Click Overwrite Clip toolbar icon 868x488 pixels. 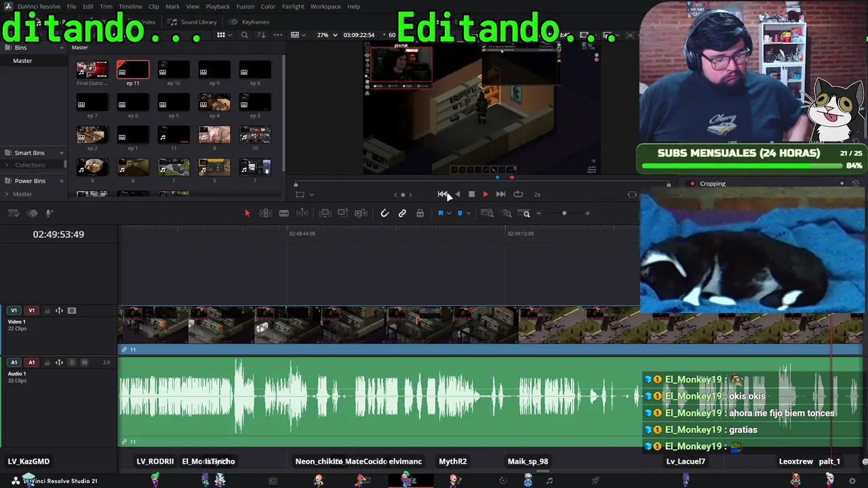click(343, 213)
